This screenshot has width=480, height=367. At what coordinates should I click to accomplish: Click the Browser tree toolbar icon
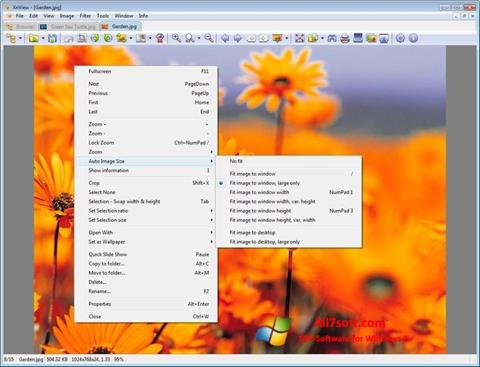pyautogui.click(x=11, y=38)
